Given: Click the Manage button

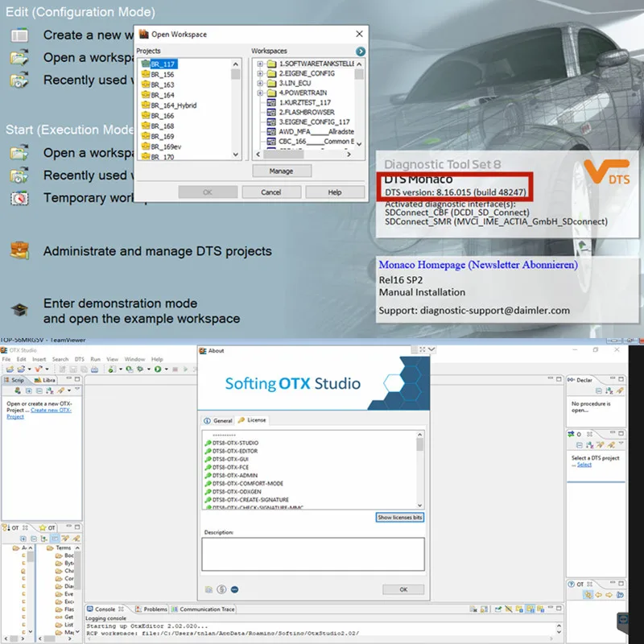Looking at the screenshot, I should coord(281,171).
